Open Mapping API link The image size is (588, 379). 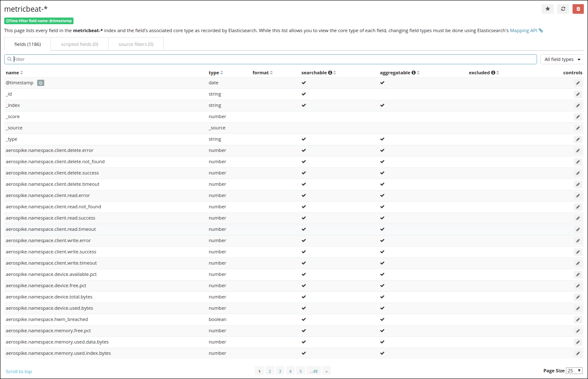click(x=526, y=30)
